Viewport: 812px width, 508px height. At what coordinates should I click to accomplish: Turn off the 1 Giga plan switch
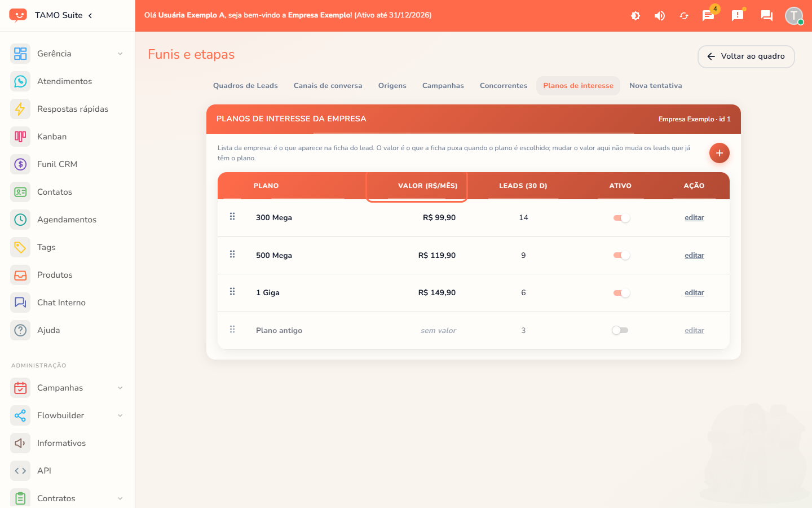point(621,293)
